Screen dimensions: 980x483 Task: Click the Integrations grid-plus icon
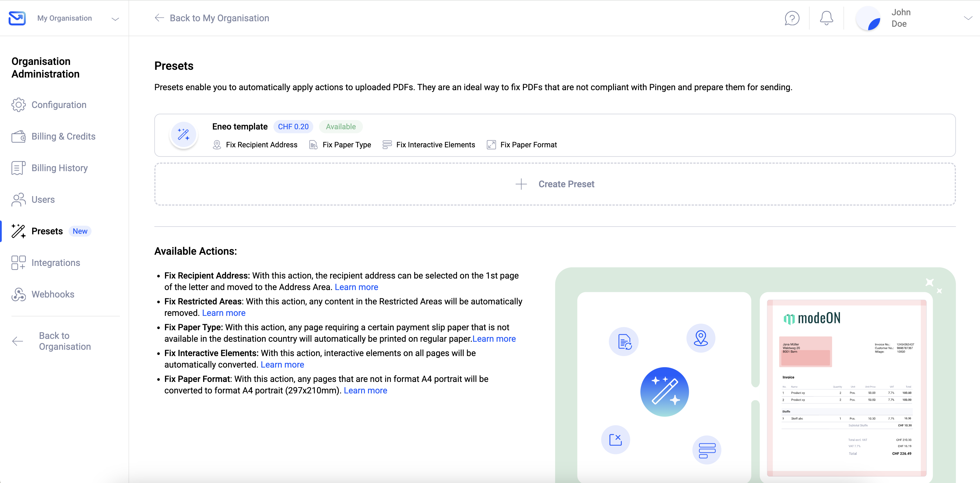pos(18,263)
